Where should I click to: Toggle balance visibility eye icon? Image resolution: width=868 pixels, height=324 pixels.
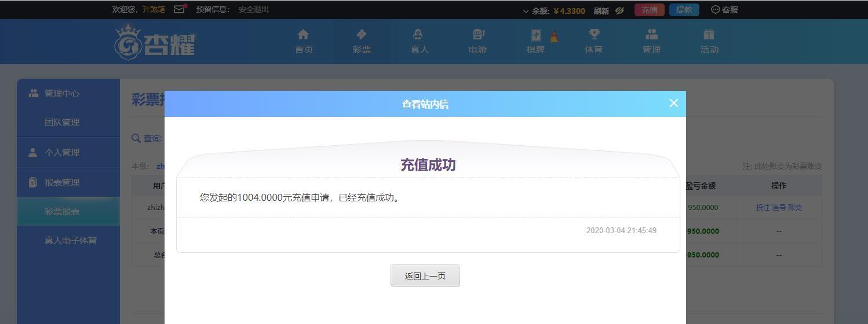click(619, 10)
